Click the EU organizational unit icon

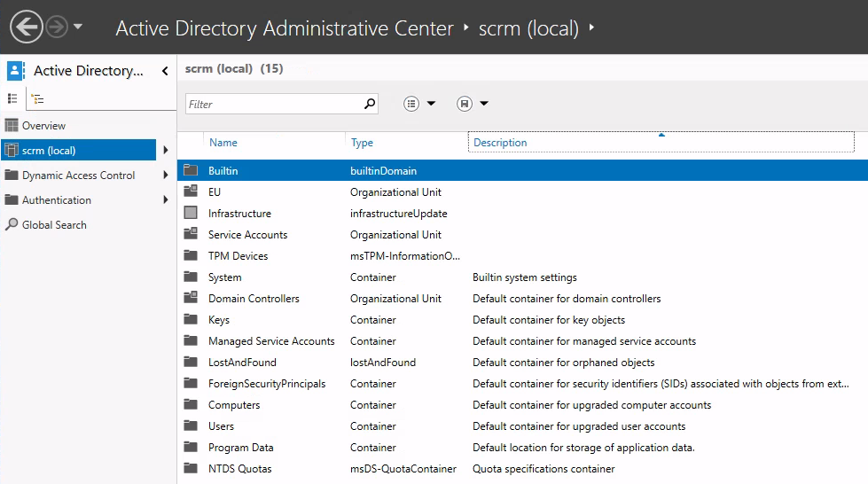coord(191,191)
